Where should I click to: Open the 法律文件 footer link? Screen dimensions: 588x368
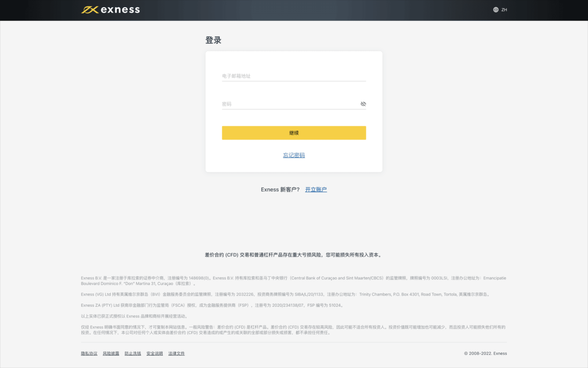(176, 353)
